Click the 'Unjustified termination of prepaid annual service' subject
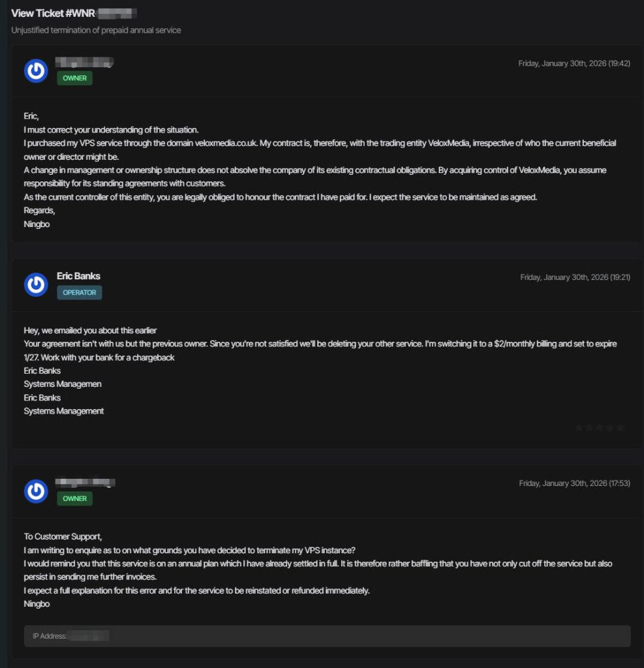The image size is (644, 668). point(96,30)
